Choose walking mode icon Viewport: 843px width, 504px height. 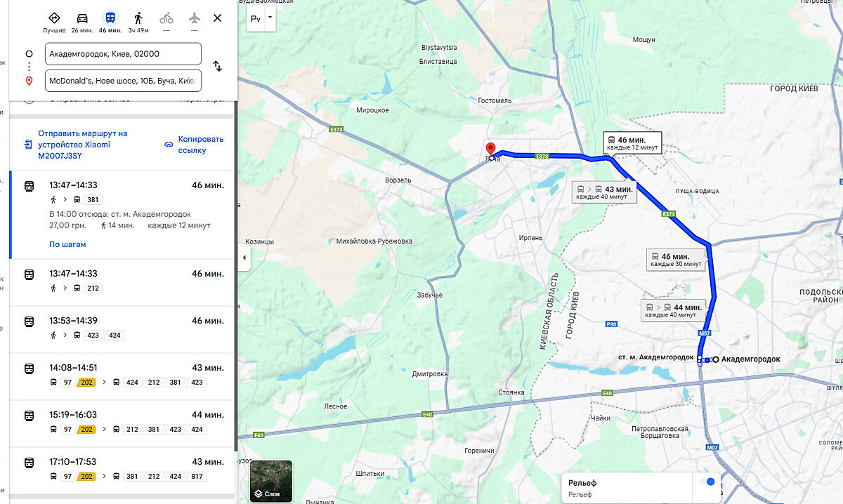[x=138, y=18]
